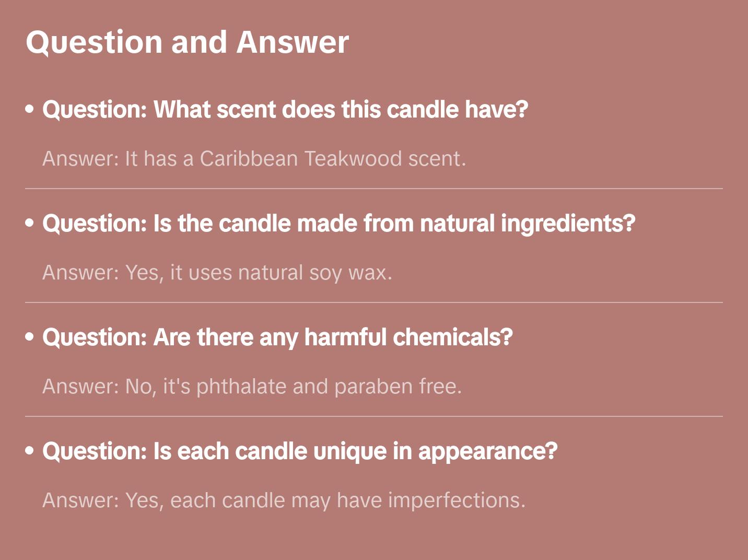
Task: Click the "Question and Answer" heading
Action: (187, 42)
